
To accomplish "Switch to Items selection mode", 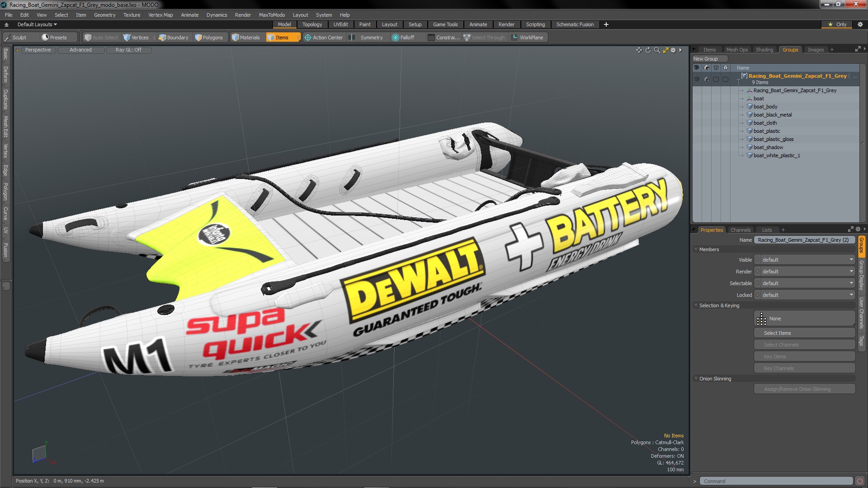I will click(283, 38).
